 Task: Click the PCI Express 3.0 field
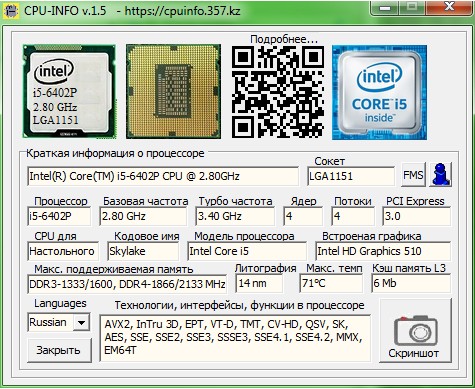tap(417, 216)
